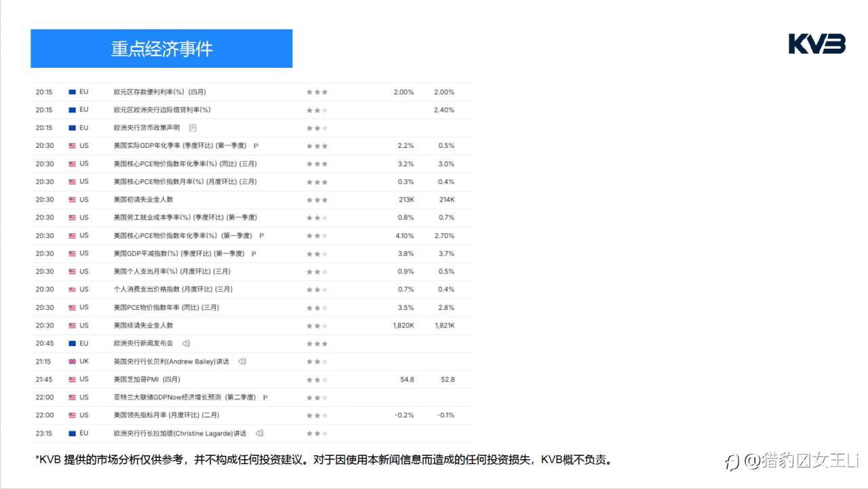
Task: Click the KVB disclaimer footnote text
Action: pos(325,460)
